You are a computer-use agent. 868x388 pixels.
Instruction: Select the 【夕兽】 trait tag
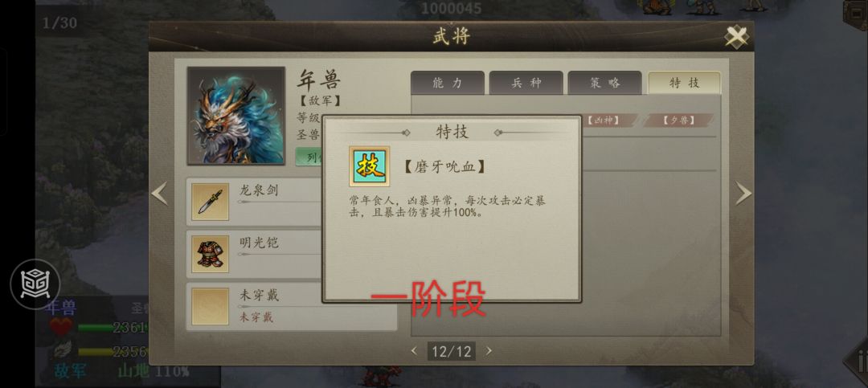pyautogui.click(x=679, y=120)
